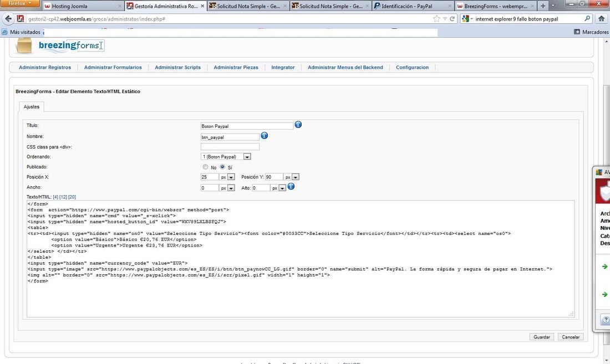This screenshot has height=364, width=610.
Task: Close the Gestoría Administrativa tab
Action: 202,6
